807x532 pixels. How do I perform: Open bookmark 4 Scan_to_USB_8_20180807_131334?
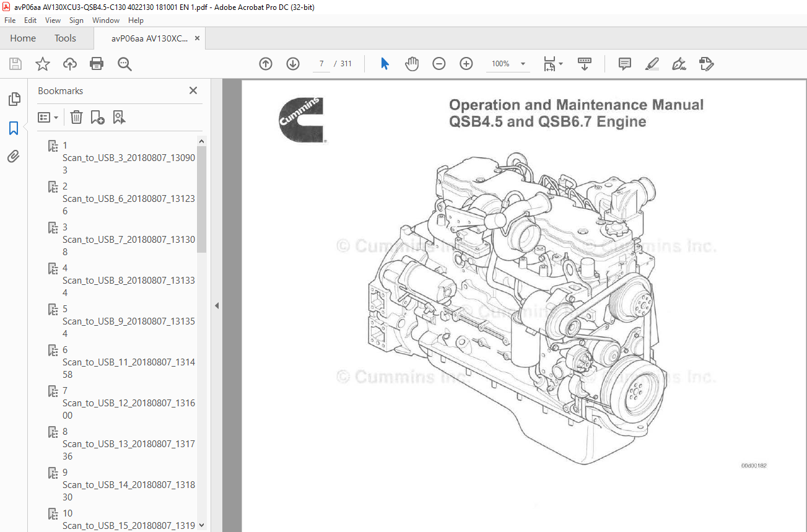[x=128, y=280]
